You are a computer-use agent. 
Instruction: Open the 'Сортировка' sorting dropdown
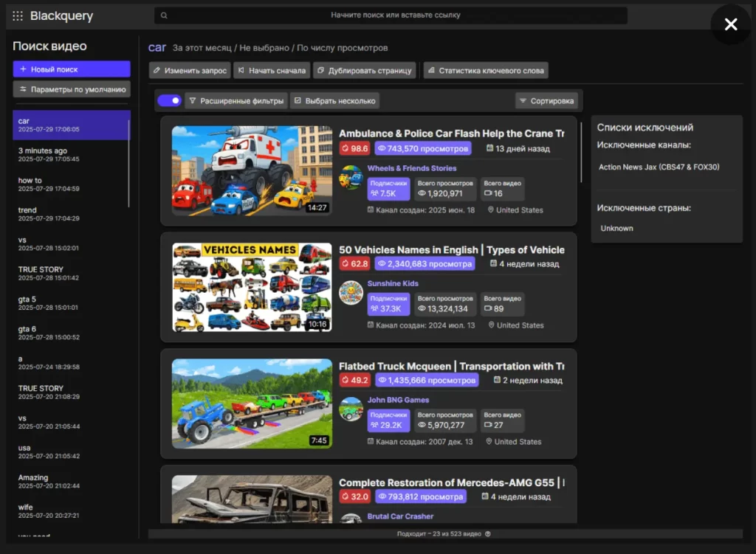click(546, 100)
